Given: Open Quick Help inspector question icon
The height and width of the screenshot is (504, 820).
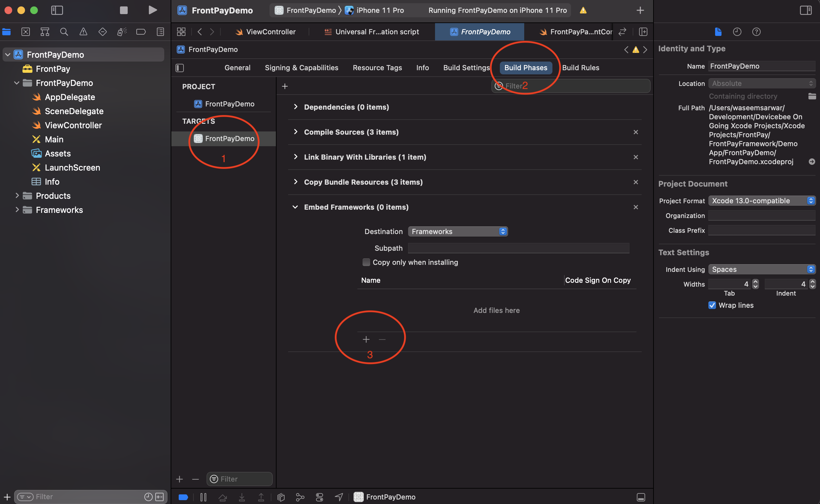Looking at the screenshot, I should pos(756,32).
